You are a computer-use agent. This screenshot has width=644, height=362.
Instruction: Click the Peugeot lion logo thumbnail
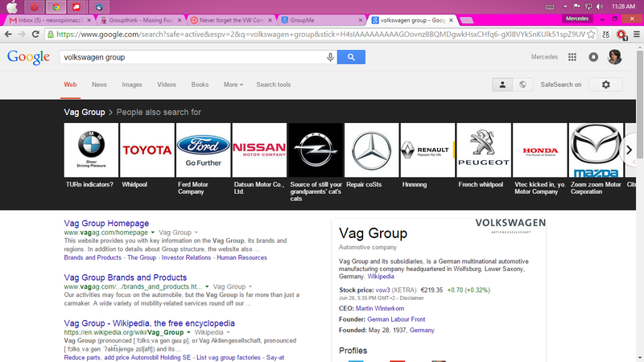[484, 150]
